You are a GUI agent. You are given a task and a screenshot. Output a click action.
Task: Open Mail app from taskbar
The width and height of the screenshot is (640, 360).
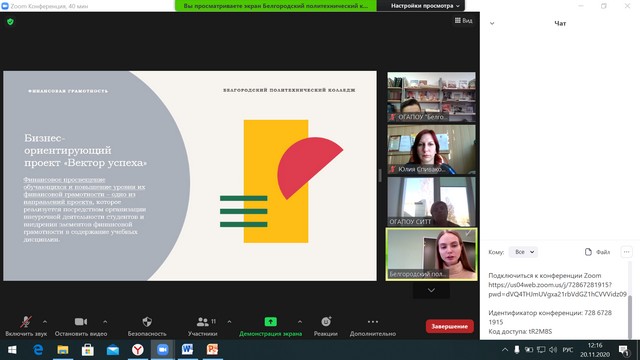point(113,350)
